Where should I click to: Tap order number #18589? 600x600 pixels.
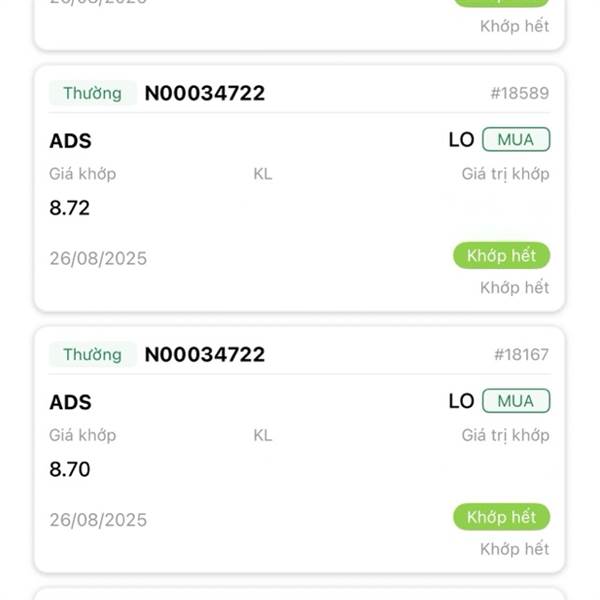coord(520,93)
